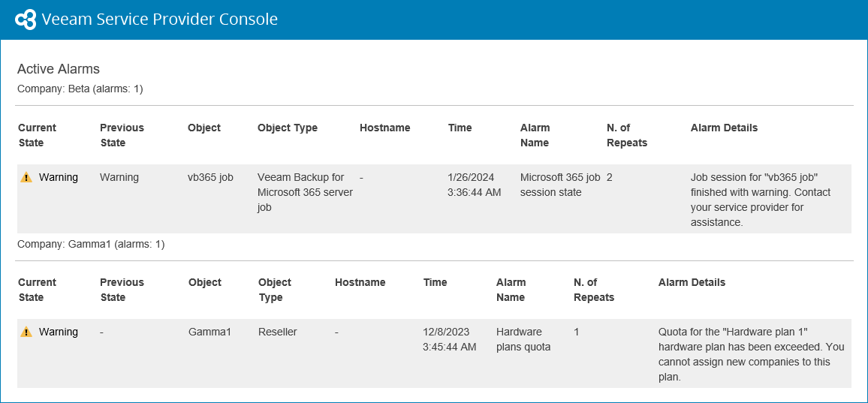Click N. of Repeats header in Gamma1 table
Screen dimensions: 868x403
point(594,290)
